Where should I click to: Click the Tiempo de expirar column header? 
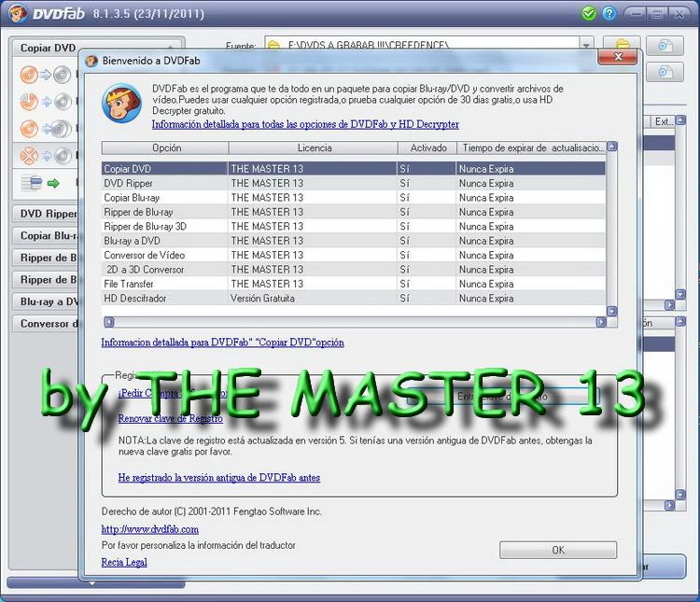[x=532, y=147]
